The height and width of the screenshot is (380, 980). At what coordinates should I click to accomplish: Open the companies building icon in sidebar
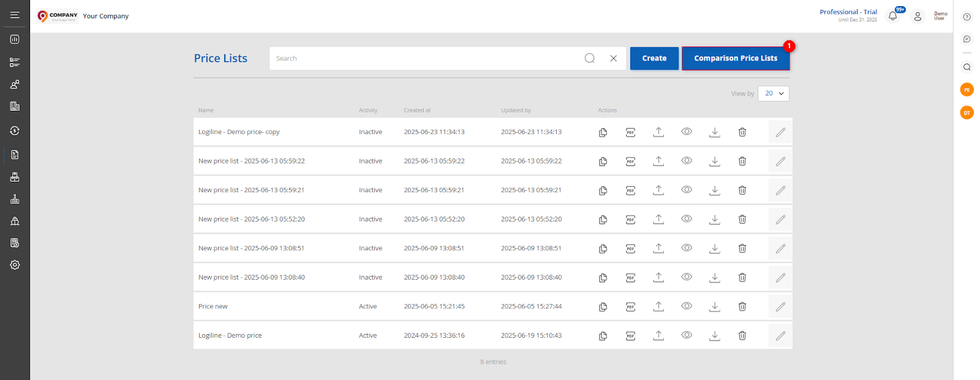[x=15, y=106]
